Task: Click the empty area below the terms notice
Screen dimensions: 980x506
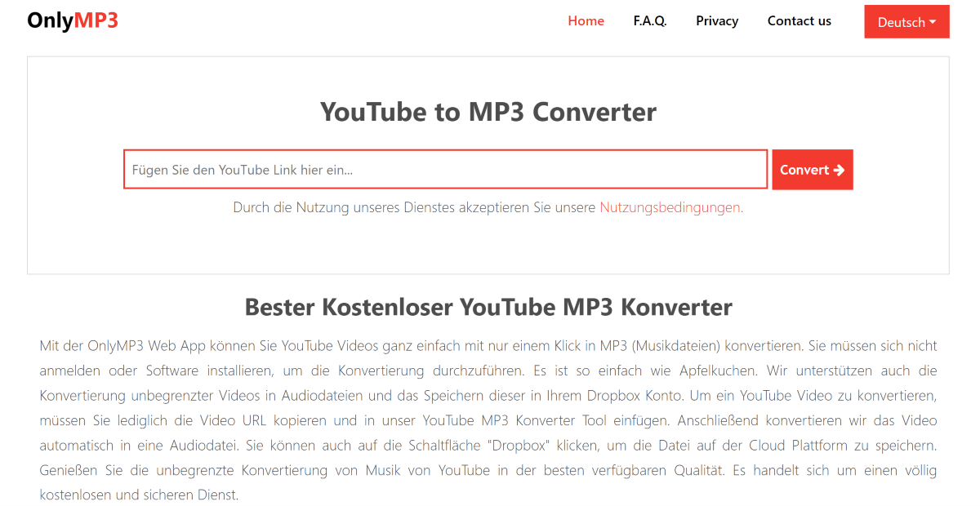Action: pos(488,245)
